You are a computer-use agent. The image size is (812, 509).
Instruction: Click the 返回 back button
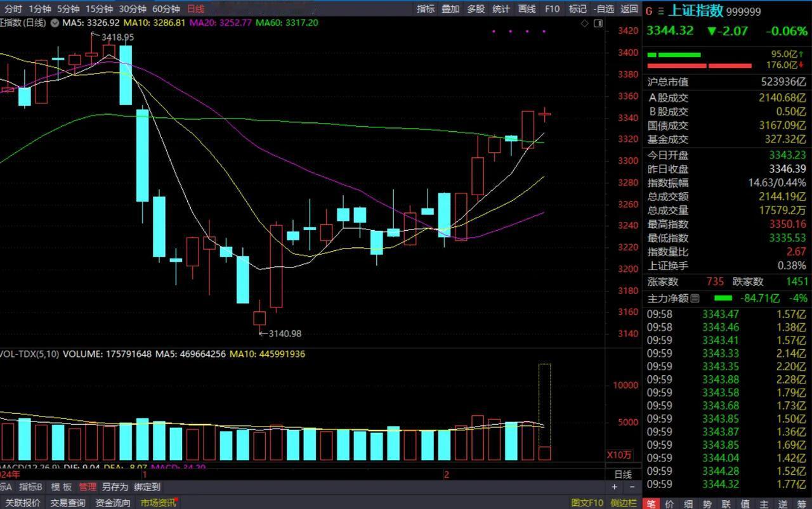629,9
